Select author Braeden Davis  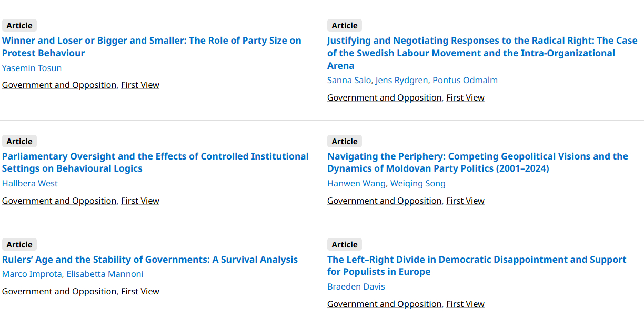(x=356, y=286)
